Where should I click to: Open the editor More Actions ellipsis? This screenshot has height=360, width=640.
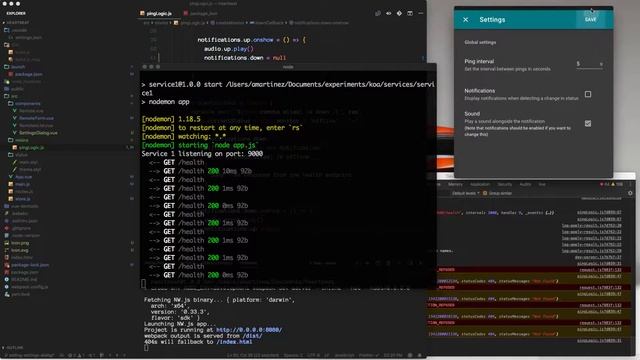421,13
